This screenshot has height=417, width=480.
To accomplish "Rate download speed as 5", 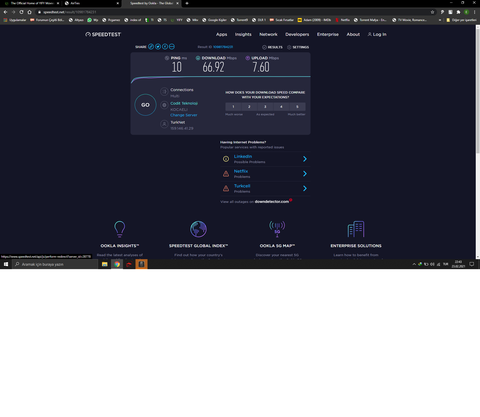I will point(297,107).
